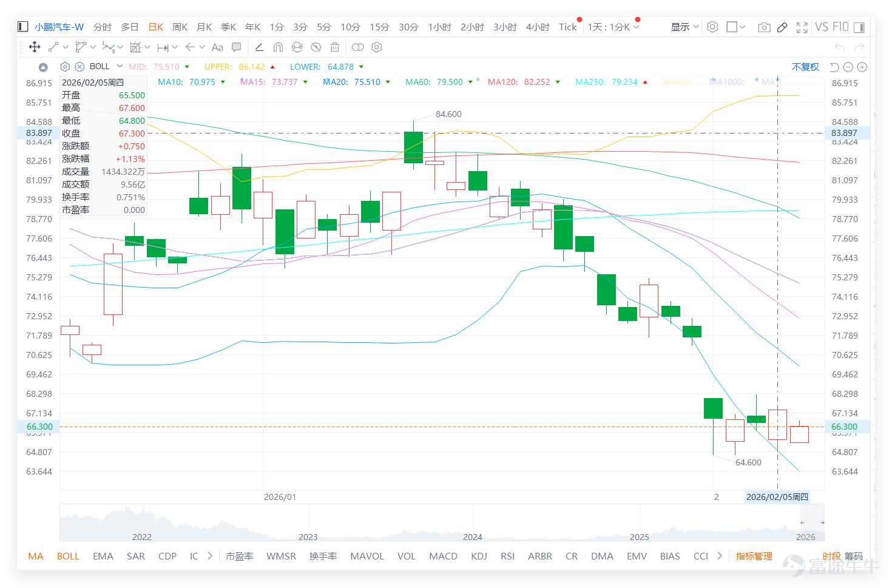The width and height of the screenshot is (892, 588).
Task: Toggle the MA main indicator
Action: (x=36, y=556)
